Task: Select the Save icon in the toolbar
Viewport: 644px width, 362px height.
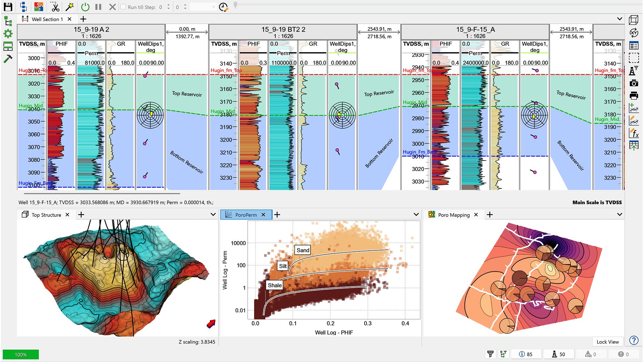Action: pos(7,7)
